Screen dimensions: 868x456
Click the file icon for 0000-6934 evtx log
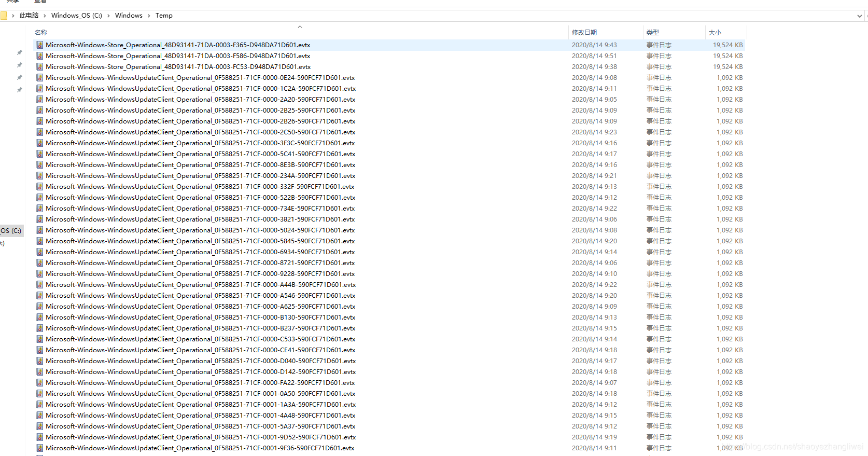click(39, 252)
